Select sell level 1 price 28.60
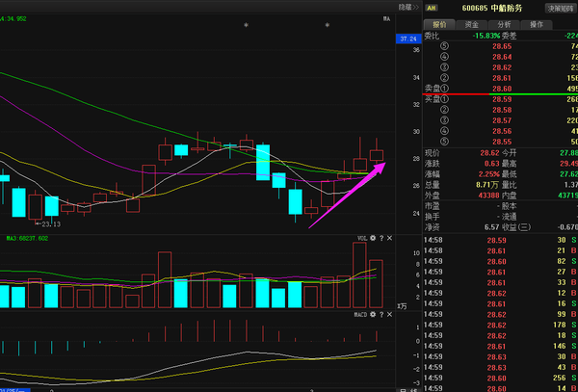This screenshot has height=392, width=578. coord(502,89)
